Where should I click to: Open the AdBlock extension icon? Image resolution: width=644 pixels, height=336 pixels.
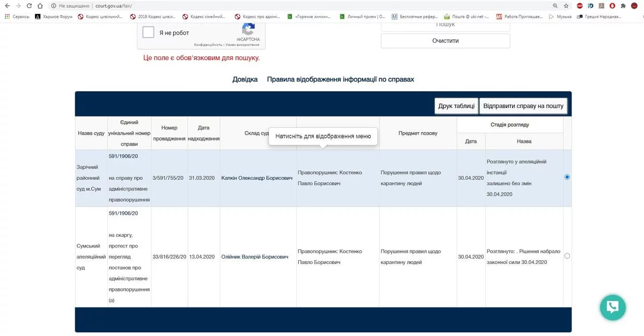pos(580,6)
